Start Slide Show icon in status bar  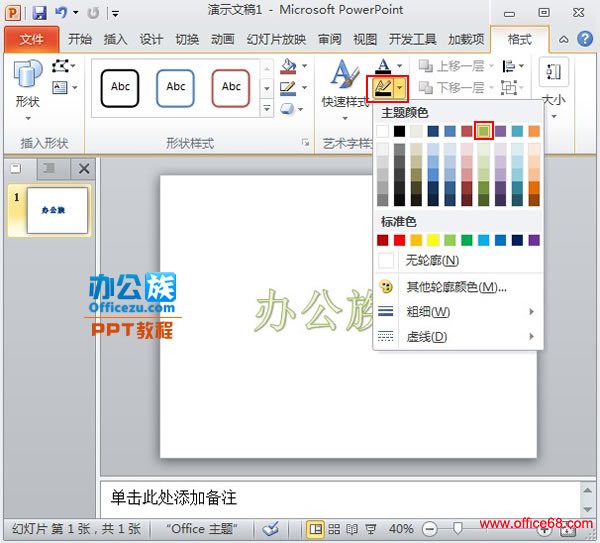[370, 529]
